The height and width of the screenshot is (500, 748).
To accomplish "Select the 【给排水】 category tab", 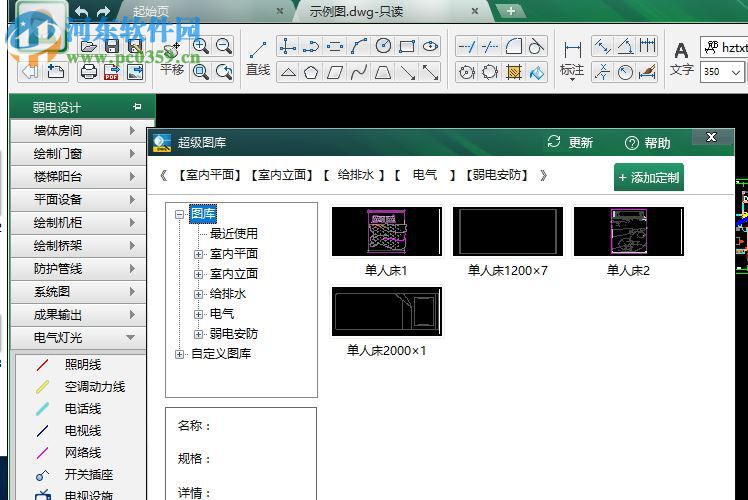I will [x=354, y=176].
